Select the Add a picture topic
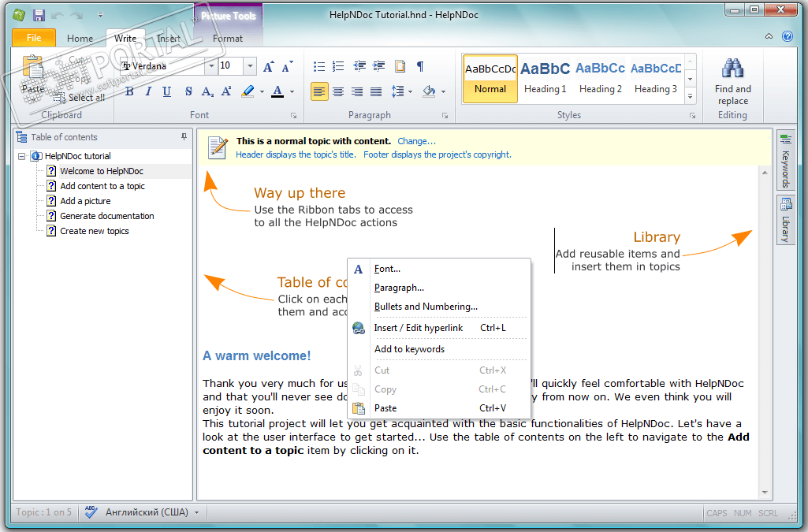The height and width of the screenshot is (532, 808). pyautogui.click(x=85, y=201)
